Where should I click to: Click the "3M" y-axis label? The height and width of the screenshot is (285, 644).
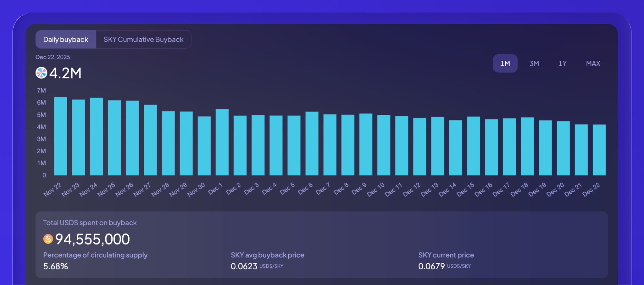tap(42, 139)
